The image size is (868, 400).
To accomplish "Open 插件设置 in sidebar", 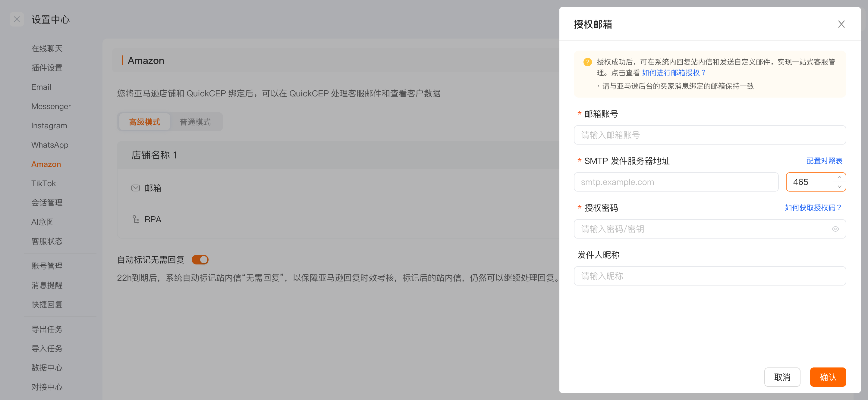I will (x=47, y=68).
